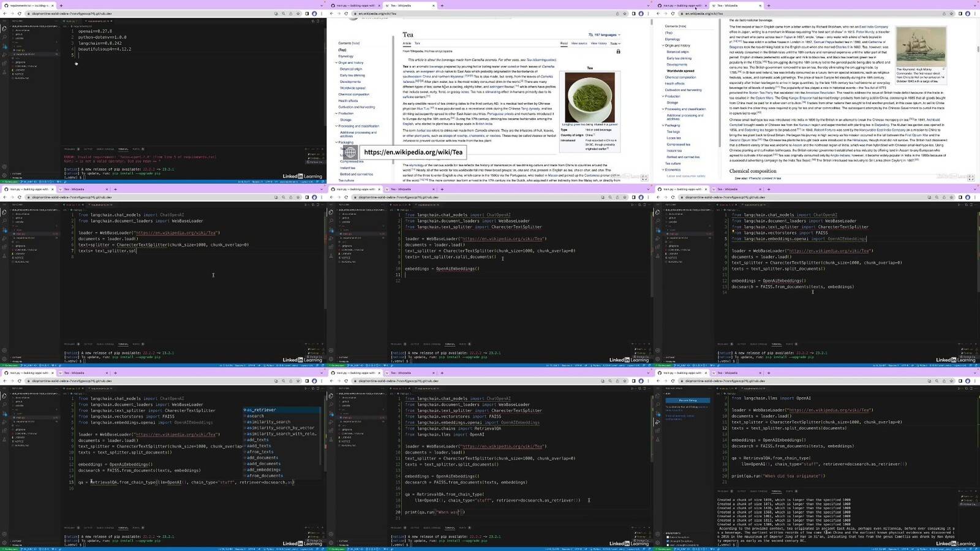Open the Tools dropdown on the Tea article

click(615, 44)
